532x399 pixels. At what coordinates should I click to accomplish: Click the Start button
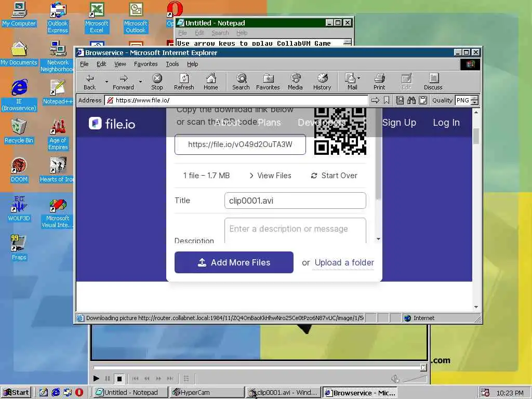click(x=16, y=393)
